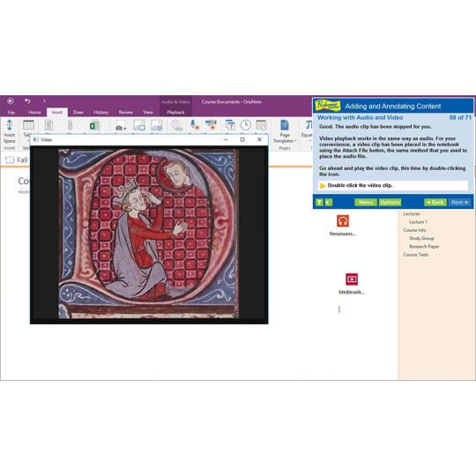The image size is (476, 476).
Task: Click the Equation pi icon
Action: (x=309, y=125)
